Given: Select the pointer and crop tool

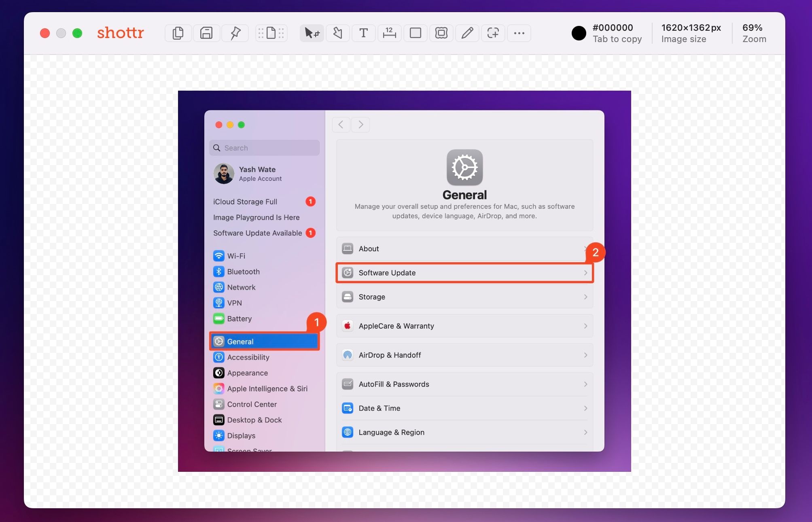Looking at the screenshot, I should pos(312,33).
